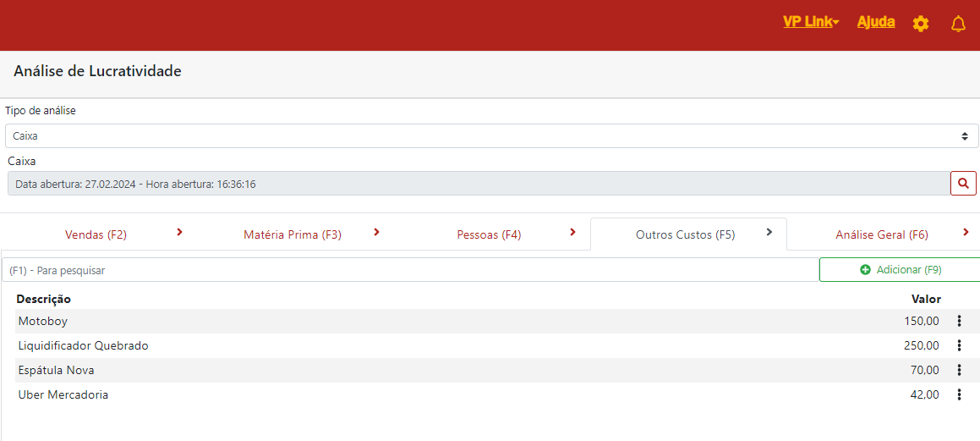Go to the Pessoas (F4) tab

pos(489,234)
